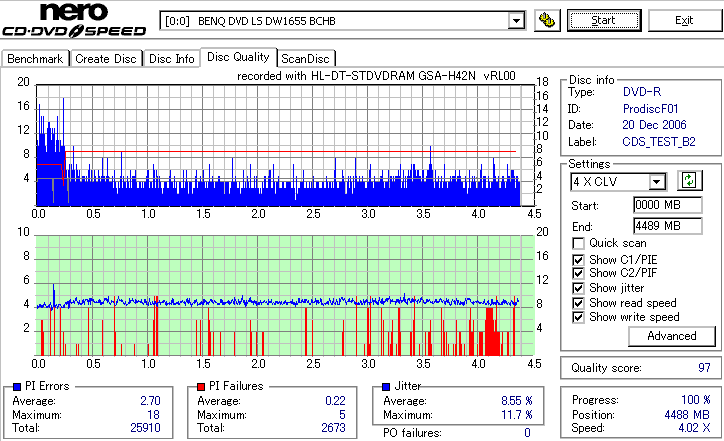This screenshot has width=724, height=441.
Task: Toggle the Quick scan checkbox
Action: [578, 243]
